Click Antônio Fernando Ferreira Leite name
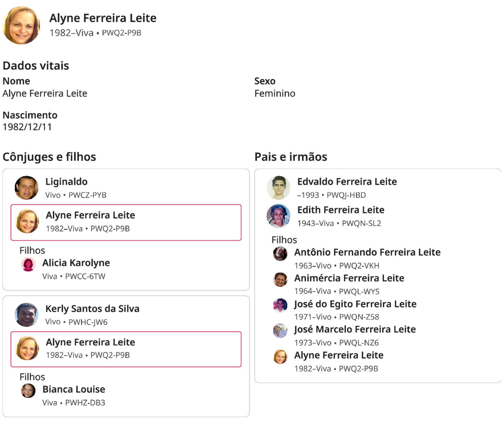504x423 pixels. [x=367, y=252]
